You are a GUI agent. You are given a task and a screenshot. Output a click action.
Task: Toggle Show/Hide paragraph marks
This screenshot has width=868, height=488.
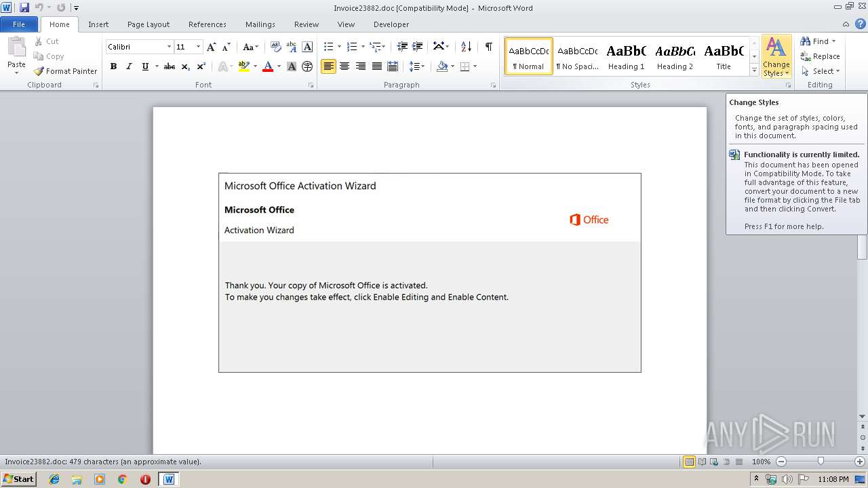[x=488, y=47]
